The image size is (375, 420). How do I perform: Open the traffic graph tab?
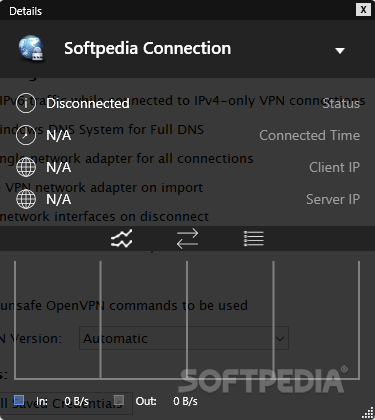tap(121, 239)
